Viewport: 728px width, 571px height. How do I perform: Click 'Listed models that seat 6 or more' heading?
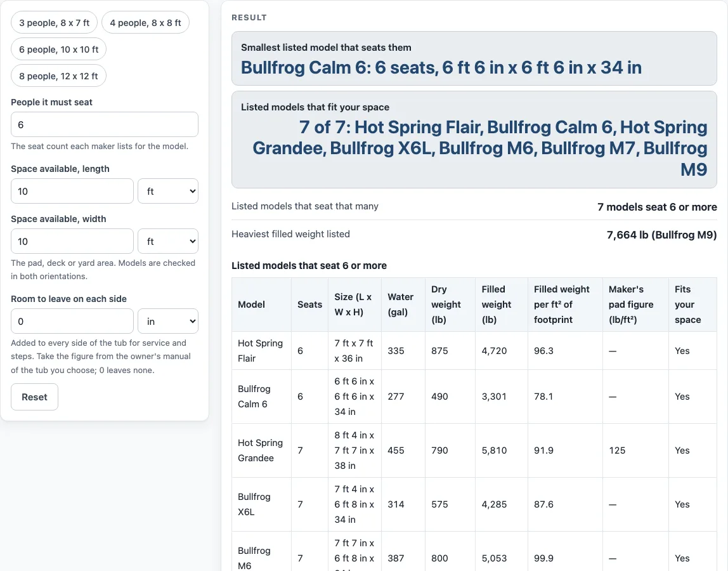tap(309, 266)
